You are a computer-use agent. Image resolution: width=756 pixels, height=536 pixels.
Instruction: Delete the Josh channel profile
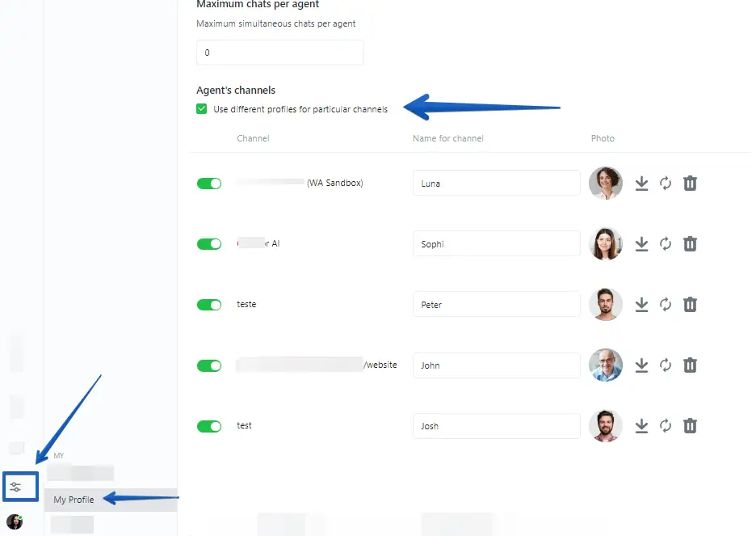click(690, 426)
